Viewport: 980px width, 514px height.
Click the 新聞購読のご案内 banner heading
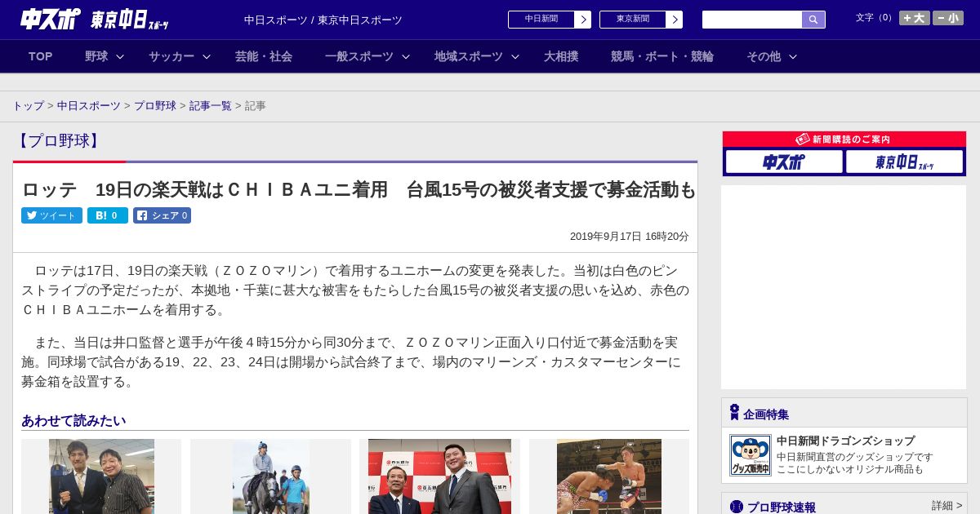point(844,140)
